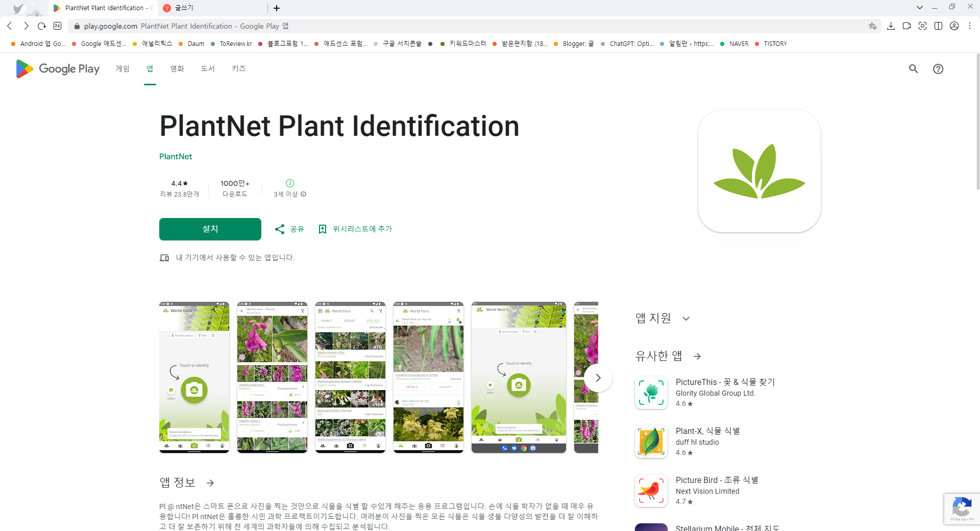Click the 3세 이상 info icon
The width and height of the screenshot is (980, 531).
coord(304,194)
